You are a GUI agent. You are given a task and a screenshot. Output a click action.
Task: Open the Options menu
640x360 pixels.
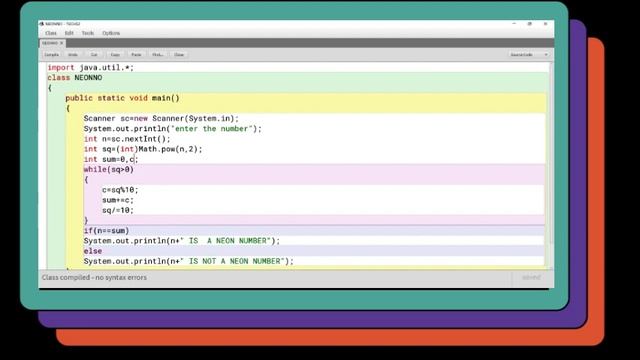[111, 33]
